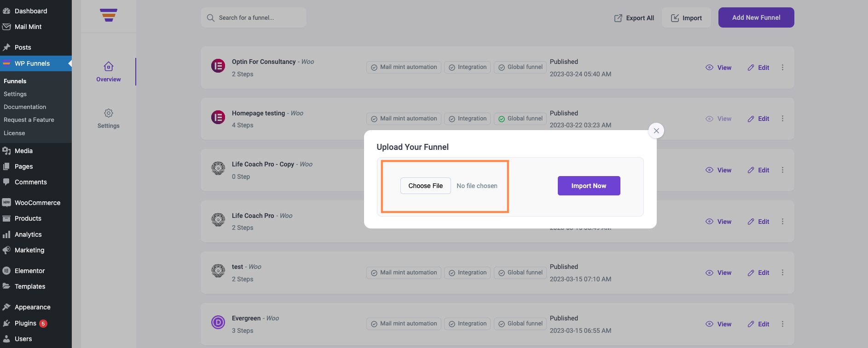Focus the Search for a funnel field
868x348 pixels.
click(x=254, y=17)
